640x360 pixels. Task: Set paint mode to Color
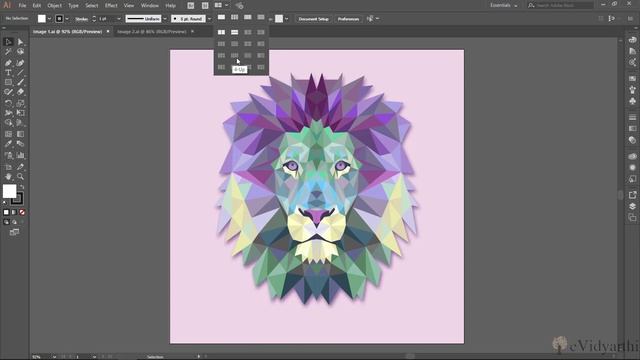[x=6, y=212]
